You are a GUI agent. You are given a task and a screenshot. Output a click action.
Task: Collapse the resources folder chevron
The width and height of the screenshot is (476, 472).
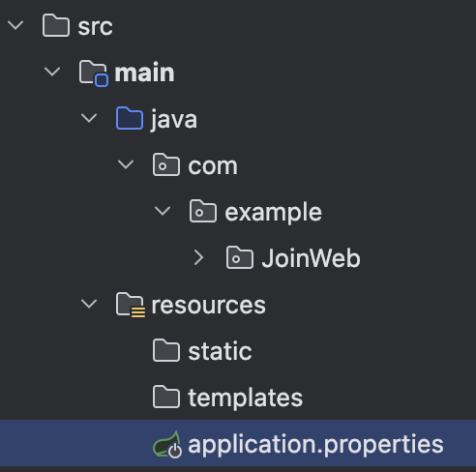[x=89, y=304]
